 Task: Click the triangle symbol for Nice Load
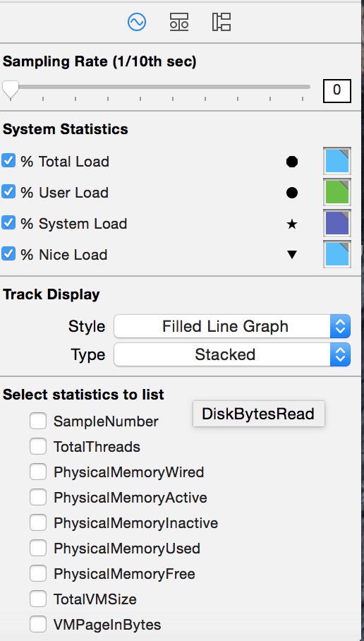[291, 255]
